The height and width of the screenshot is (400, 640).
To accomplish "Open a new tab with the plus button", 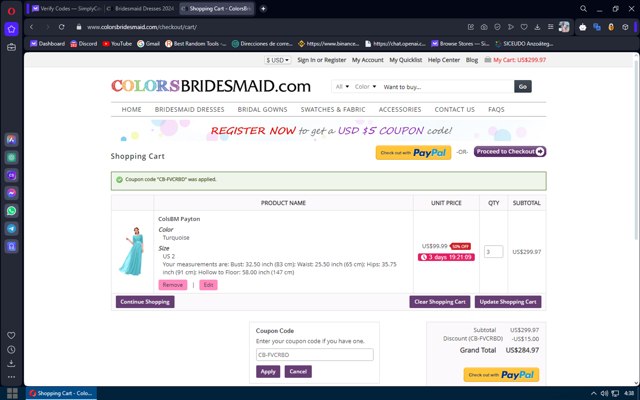I will click(x=263, y=9).
